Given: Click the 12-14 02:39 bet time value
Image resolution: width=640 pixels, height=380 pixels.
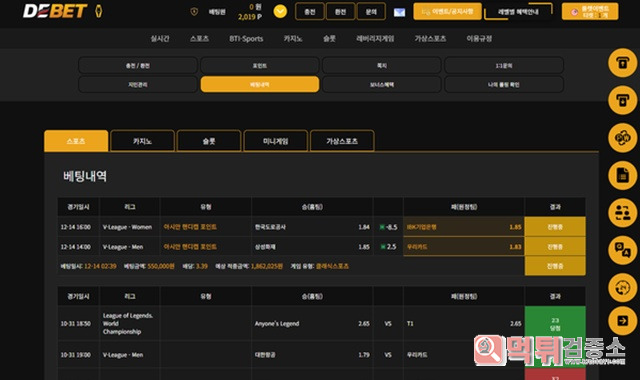Looking at the screenshot, I should tap(100, 266).
